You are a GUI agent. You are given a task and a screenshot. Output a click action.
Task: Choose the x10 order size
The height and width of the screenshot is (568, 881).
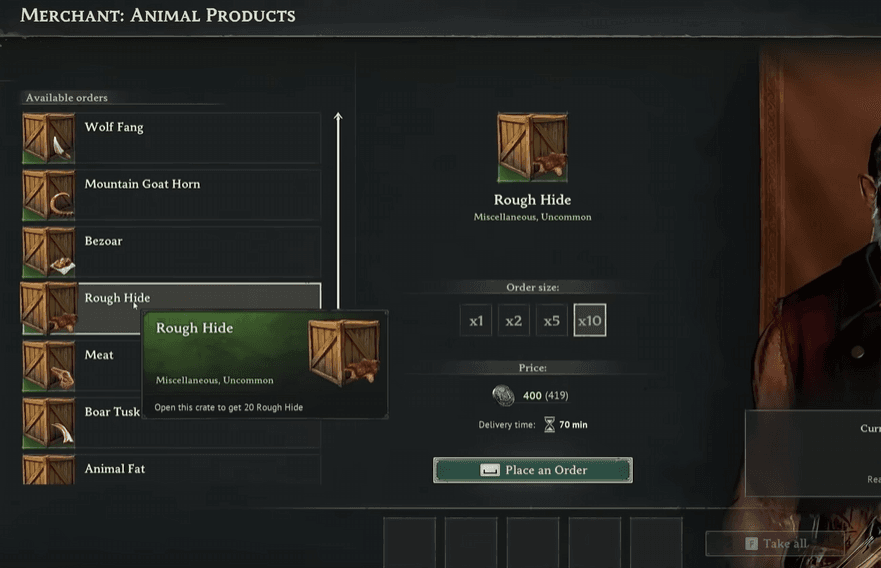pyautogui.click(x=590, y=321)
